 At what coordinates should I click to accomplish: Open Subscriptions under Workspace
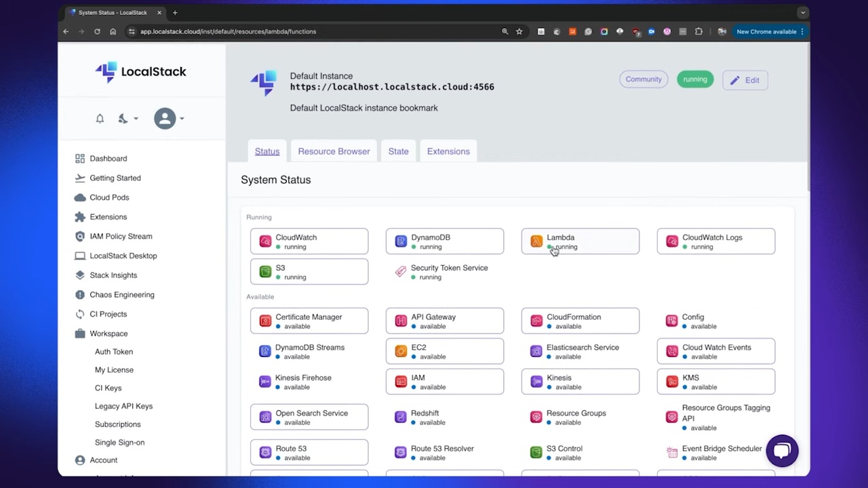117,424
